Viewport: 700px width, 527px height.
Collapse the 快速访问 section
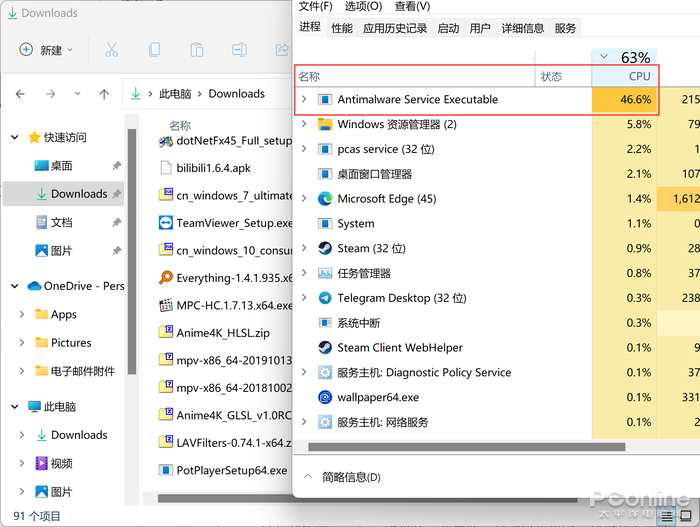pos(15,137)
